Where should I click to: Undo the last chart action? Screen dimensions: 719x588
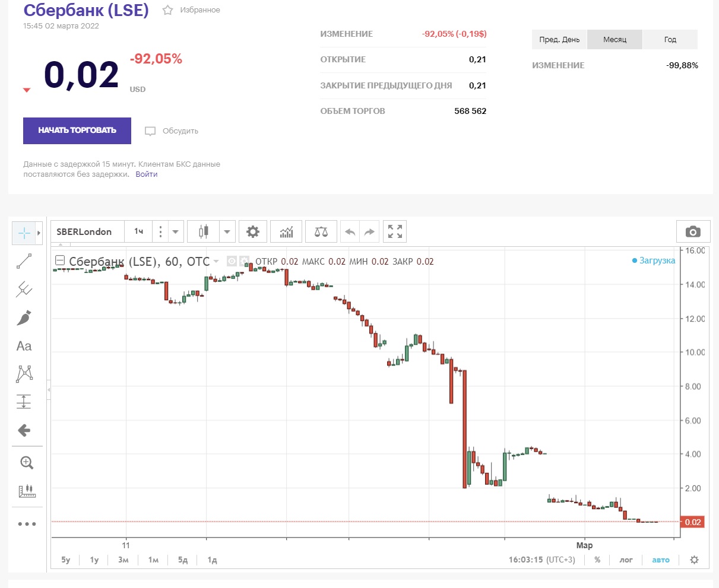(x=350, y=231)
